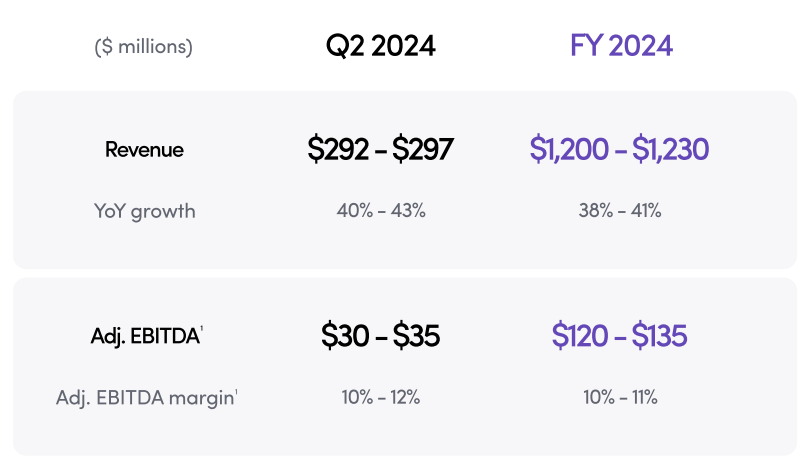The width and height of the screenshot is (805, 459).
Task: Click the $1,230 upper revenue figure
Action: click(x=671, y=150)
